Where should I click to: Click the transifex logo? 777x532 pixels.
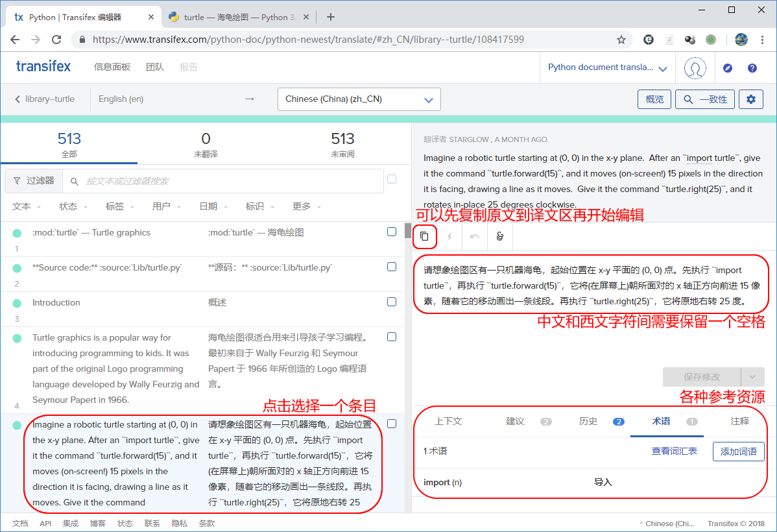pos(43,66)
